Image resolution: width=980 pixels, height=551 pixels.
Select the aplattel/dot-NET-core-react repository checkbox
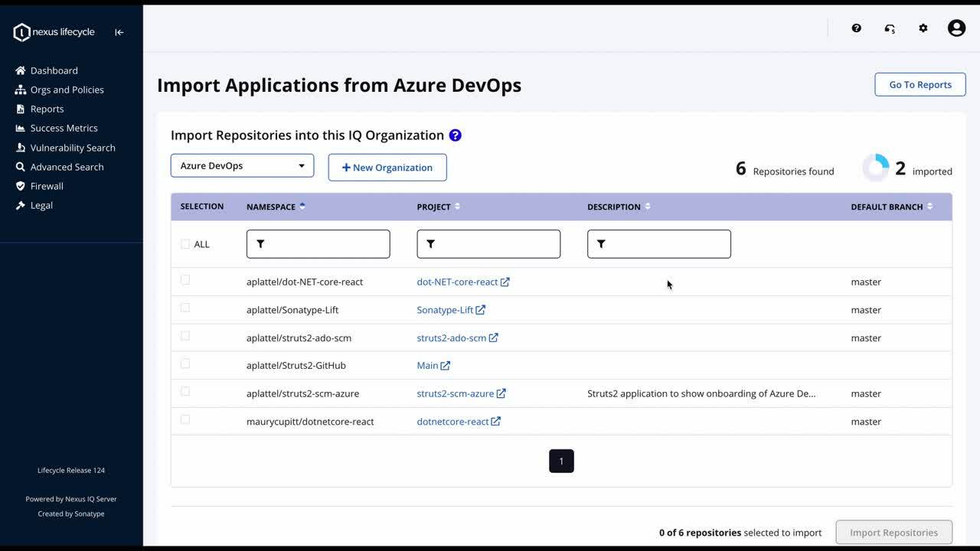185,280
